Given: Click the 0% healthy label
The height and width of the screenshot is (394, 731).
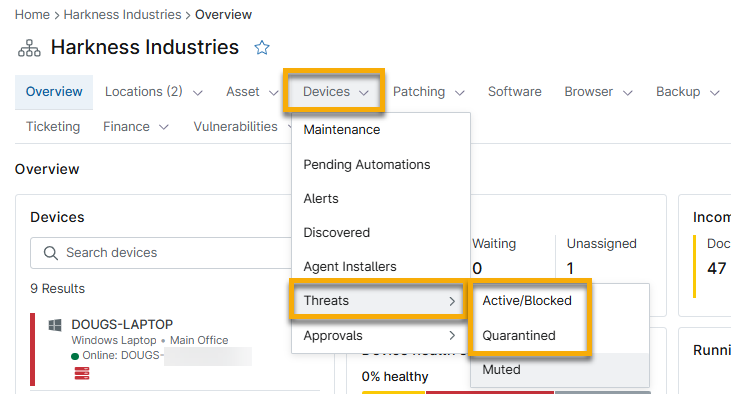Looking at the screenshot, I should point(395,377).
